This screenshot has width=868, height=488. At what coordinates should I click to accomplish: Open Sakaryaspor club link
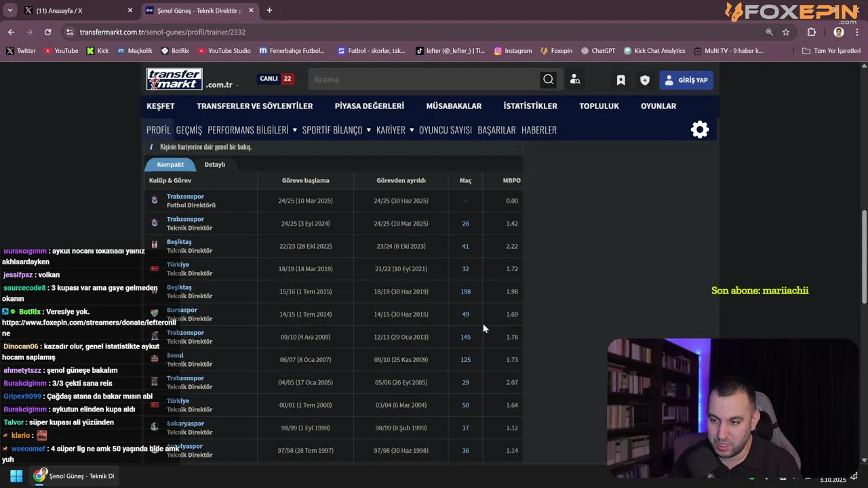pyautogui.click(x=185, y=424)
